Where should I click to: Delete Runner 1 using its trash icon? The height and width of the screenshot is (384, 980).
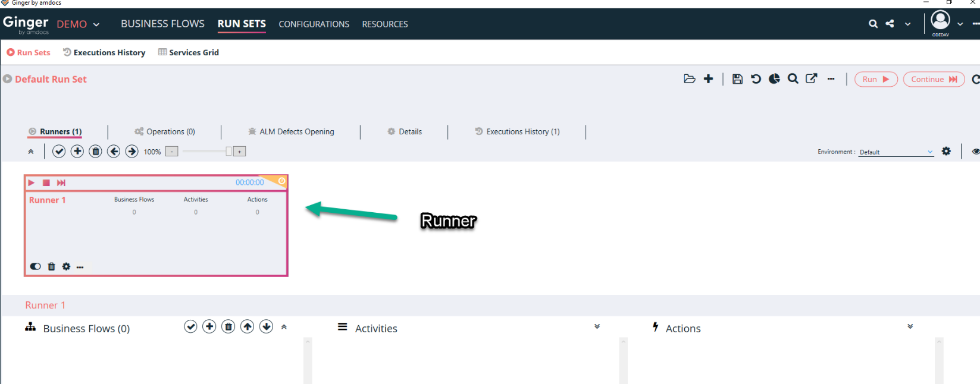point(51,267)
